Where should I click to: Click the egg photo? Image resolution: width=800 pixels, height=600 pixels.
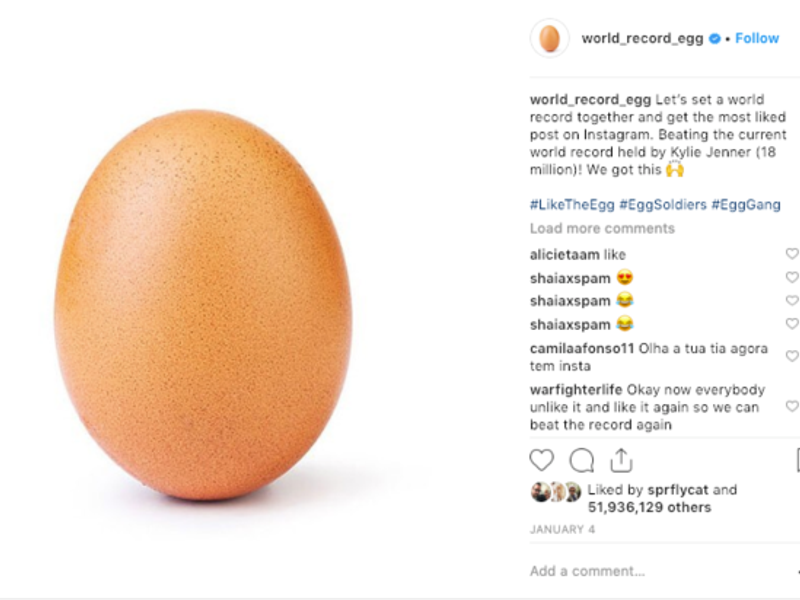click(203, 305)
